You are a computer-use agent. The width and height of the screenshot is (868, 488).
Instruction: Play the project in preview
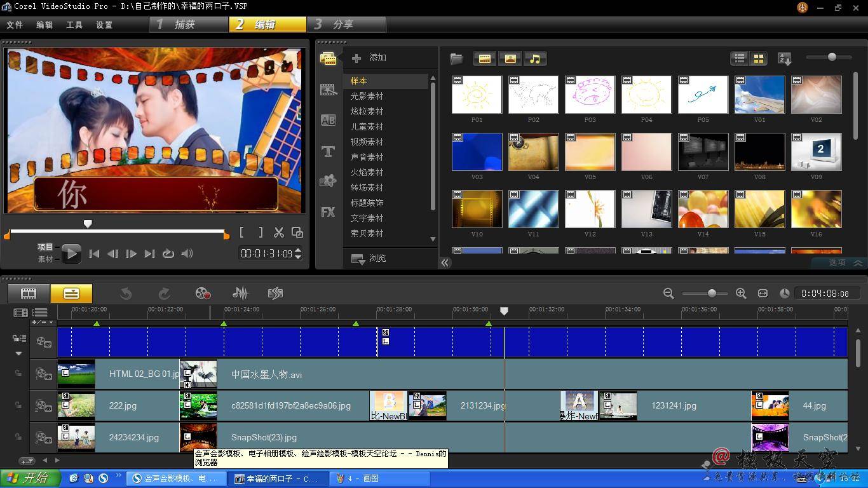(x=71, y=254)
